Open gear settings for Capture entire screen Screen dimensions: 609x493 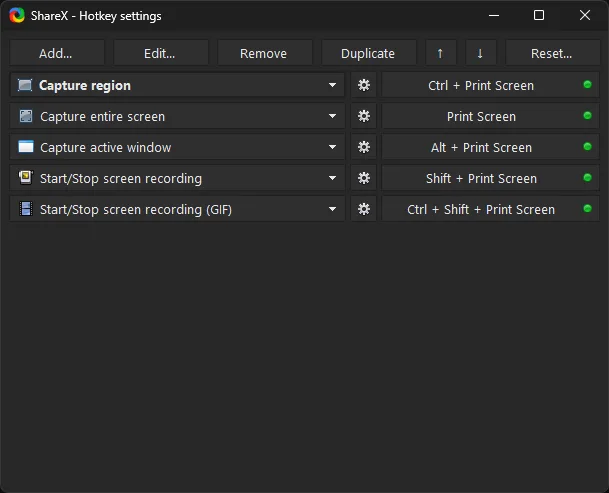[x=364, y=116]
